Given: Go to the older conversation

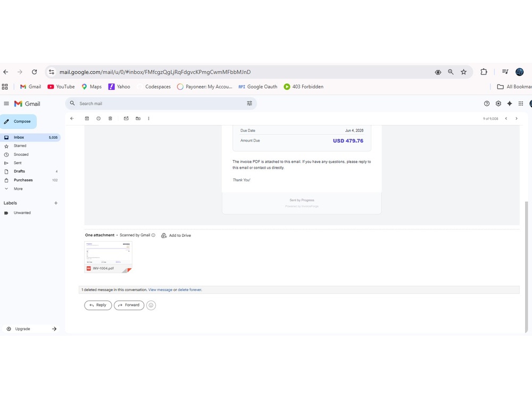Looking at the screenshot, I should pos(517,119).
